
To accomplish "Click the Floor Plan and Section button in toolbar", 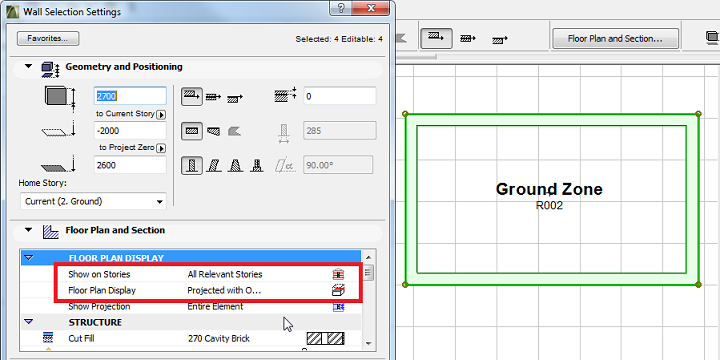I will [x=615, y=39].
